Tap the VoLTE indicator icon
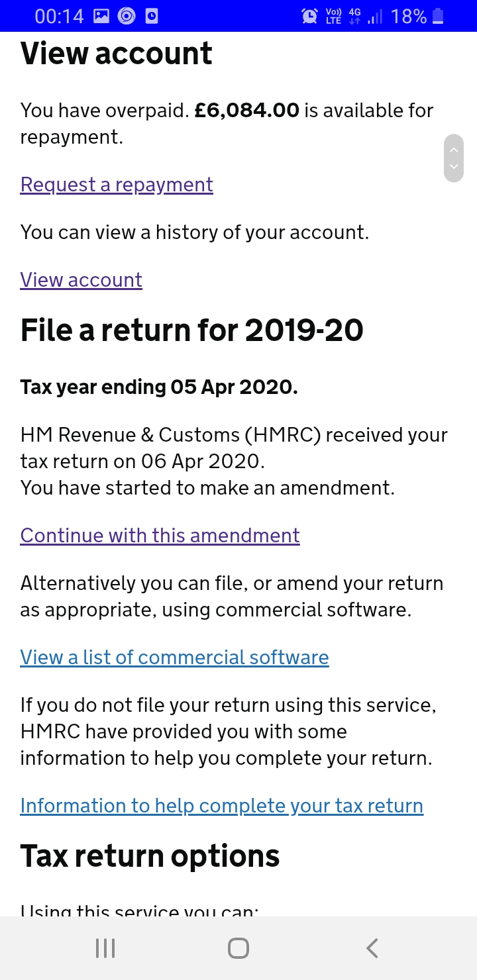The width and height of the screenshot is (477, 980). coord(333,16)
